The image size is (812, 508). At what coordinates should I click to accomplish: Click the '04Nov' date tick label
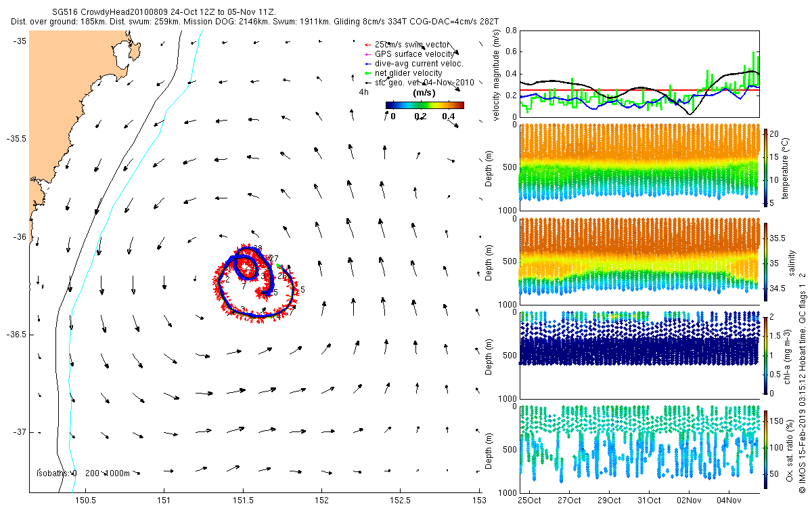(729, 500)
